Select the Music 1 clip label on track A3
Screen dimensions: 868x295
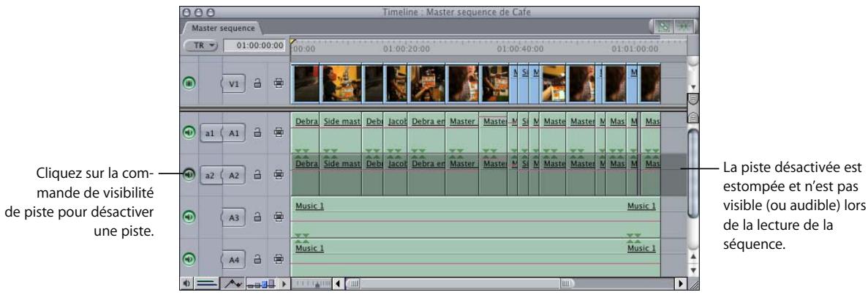click(x=310, y=206)
